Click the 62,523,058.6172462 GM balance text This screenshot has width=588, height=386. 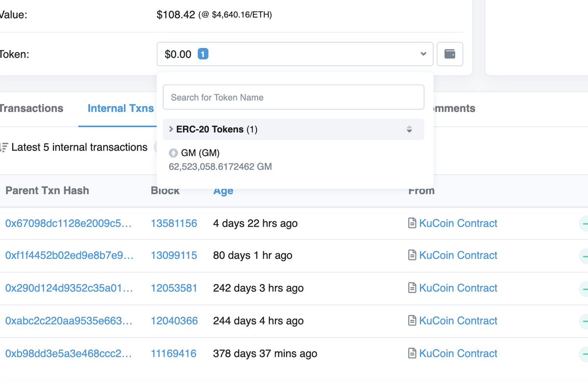pos(220,167)
